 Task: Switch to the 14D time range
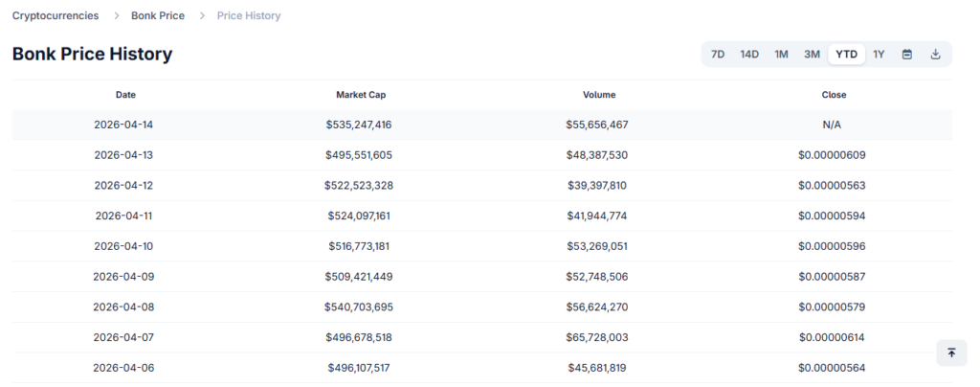[749, 55]
